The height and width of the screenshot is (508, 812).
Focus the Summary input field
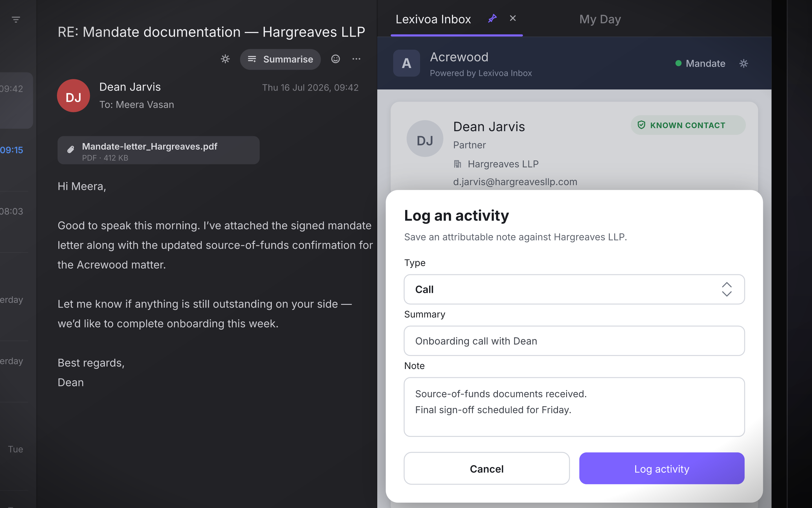click(x=574, y=341)
